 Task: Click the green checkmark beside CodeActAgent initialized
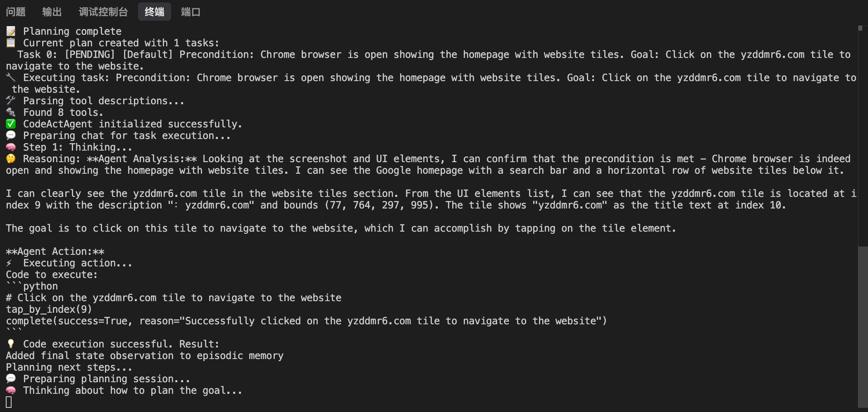coord(11,124)
